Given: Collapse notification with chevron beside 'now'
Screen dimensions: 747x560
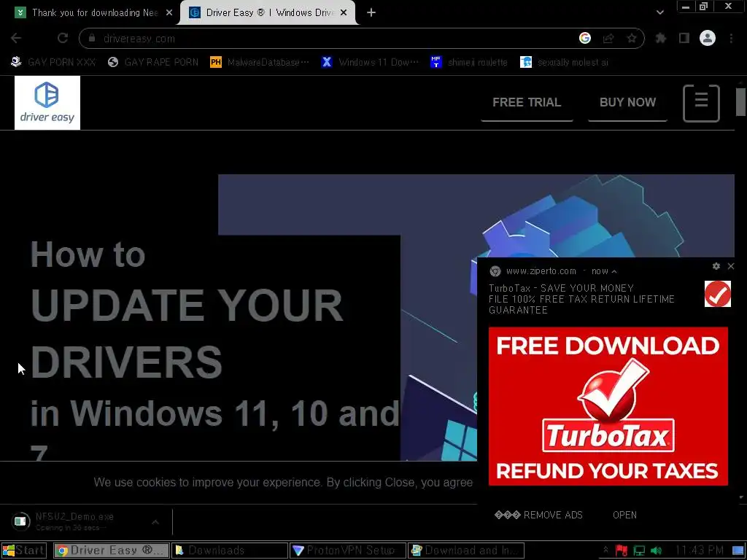Looking at the screenshot, I should (614, 271).
